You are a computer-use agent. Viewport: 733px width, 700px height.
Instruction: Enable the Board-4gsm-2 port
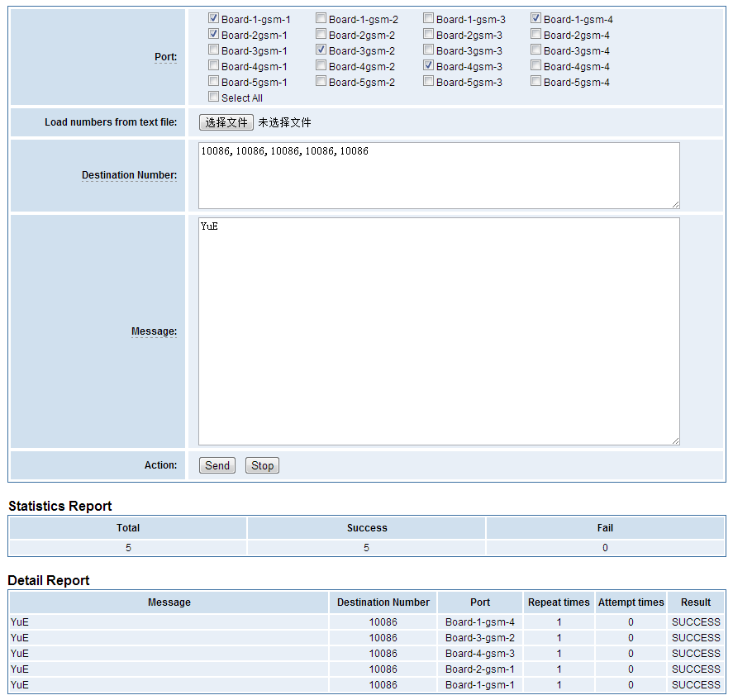[321, 65]
